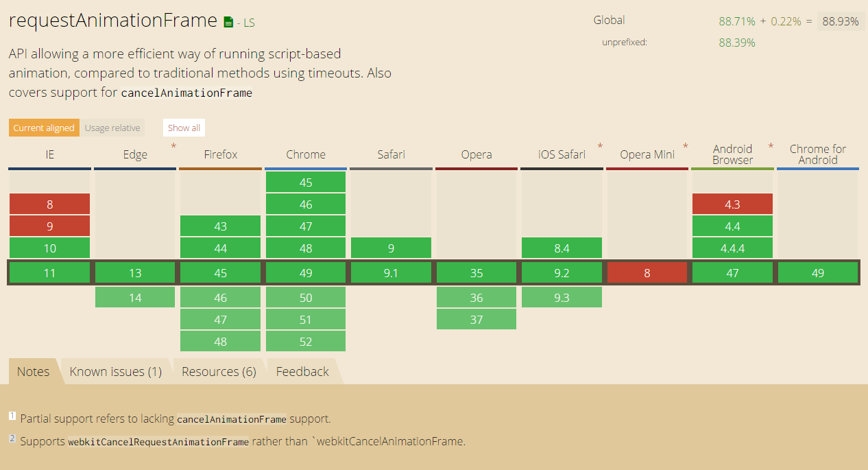Click the asterisk next to Opera Mini
The height and width of the screenshot is (470, 868).
pyautogui.click(x=686, y=146)
